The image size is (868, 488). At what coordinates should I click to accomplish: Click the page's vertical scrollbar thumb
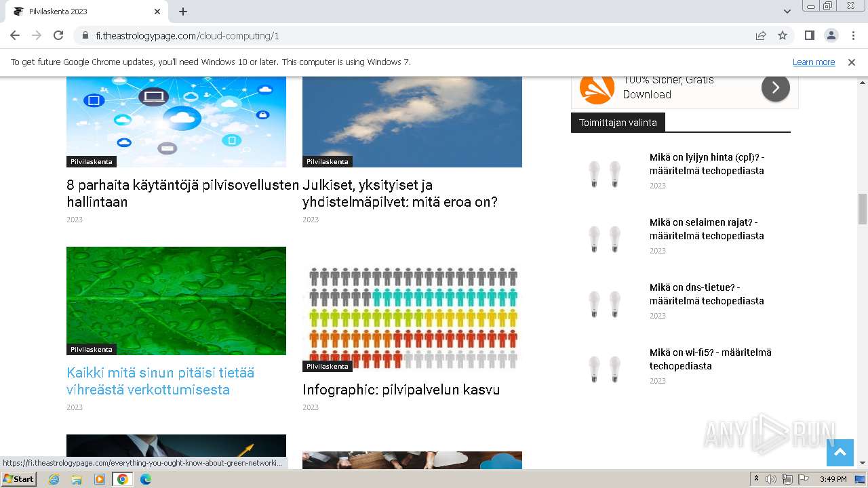point(863,209)
